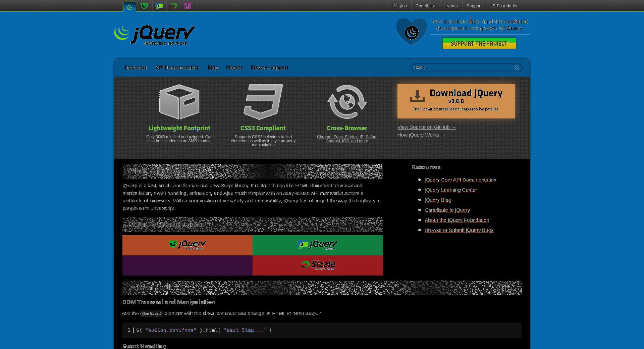Viewport: 644px width, 349px height.
Task: Open the Sizzle icon in top bar
Action: [x=173, y=6]
